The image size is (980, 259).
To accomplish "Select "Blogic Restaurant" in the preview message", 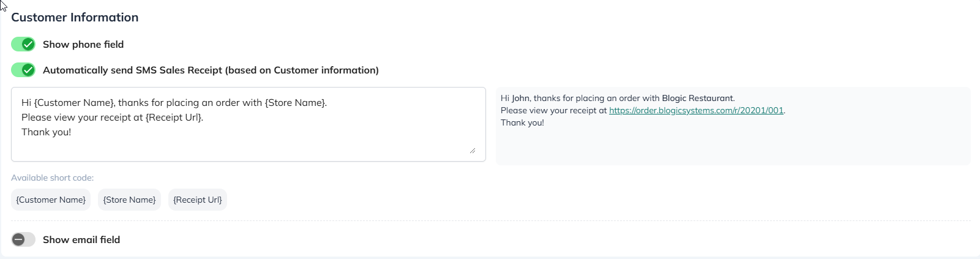I will (x=697, y=98).
